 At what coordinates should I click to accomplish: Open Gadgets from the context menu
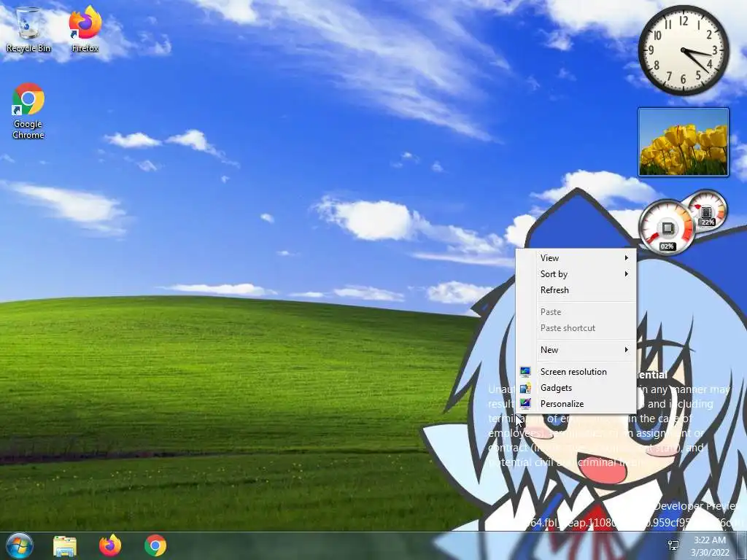pyautogui.click(x=576, y=388)
